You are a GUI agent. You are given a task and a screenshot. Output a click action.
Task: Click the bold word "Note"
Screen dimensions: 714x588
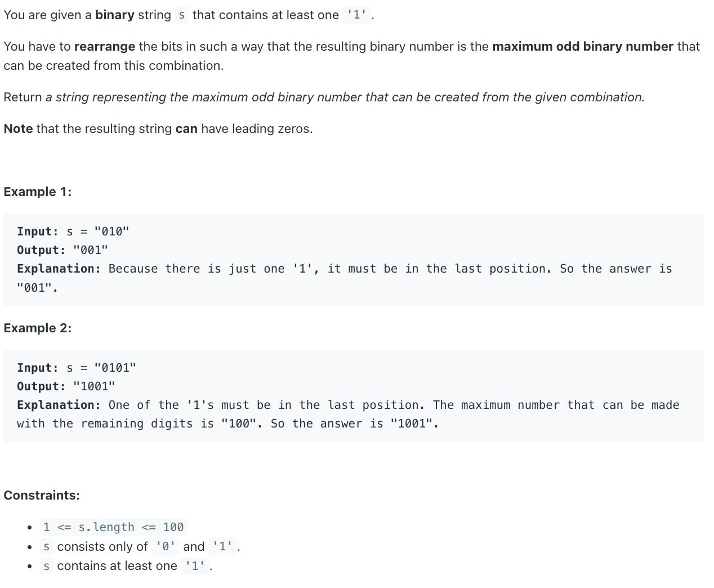[x=18, y=128]
